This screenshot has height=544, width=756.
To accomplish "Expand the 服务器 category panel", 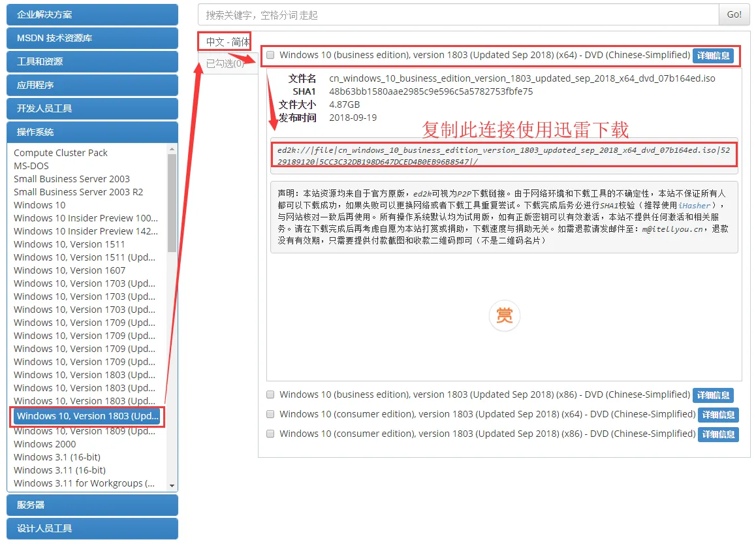I will pyautogui.click(x=92, y=505).
